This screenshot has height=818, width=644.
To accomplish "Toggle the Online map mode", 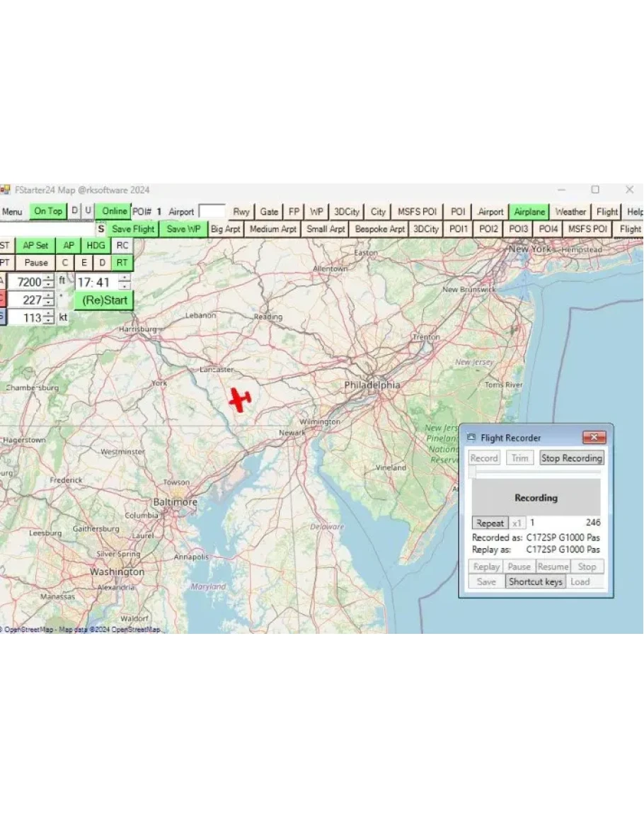I will (114, 211).
